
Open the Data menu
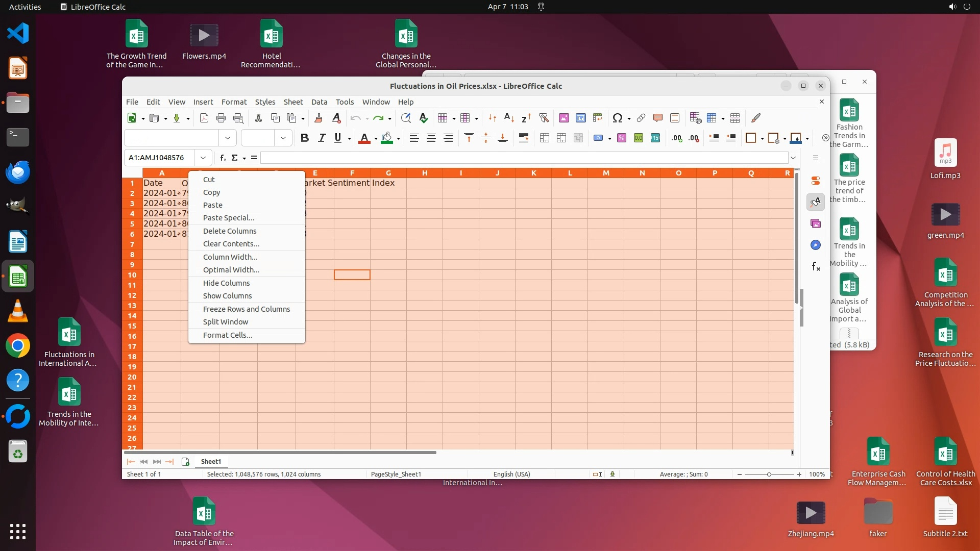coord(319,102)
